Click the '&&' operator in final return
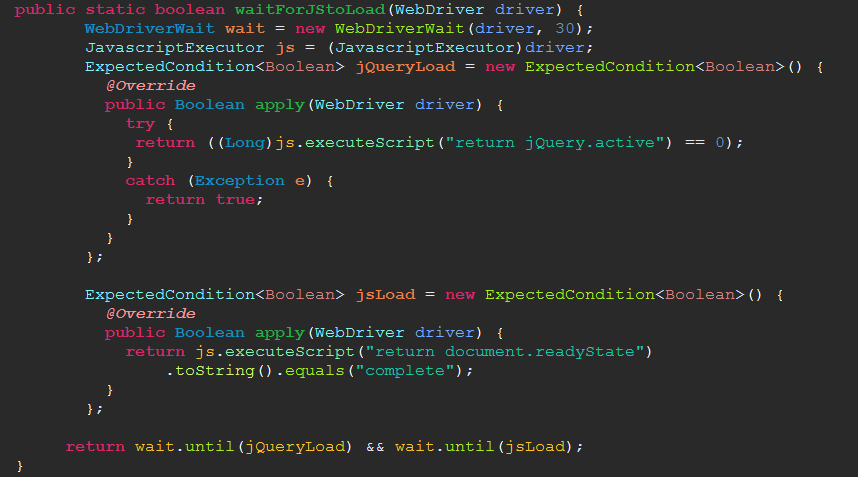This screenshot has height=477, width=858. coord(375,447)
